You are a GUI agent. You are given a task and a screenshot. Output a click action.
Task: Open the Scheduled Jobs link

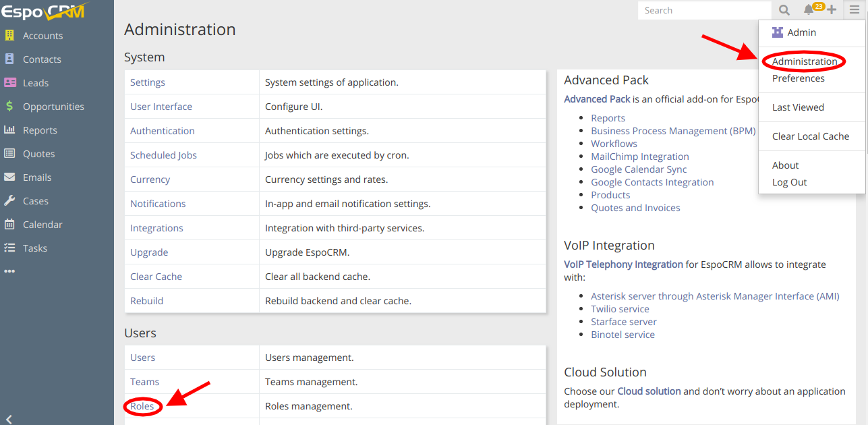click(x=164, y=155)
